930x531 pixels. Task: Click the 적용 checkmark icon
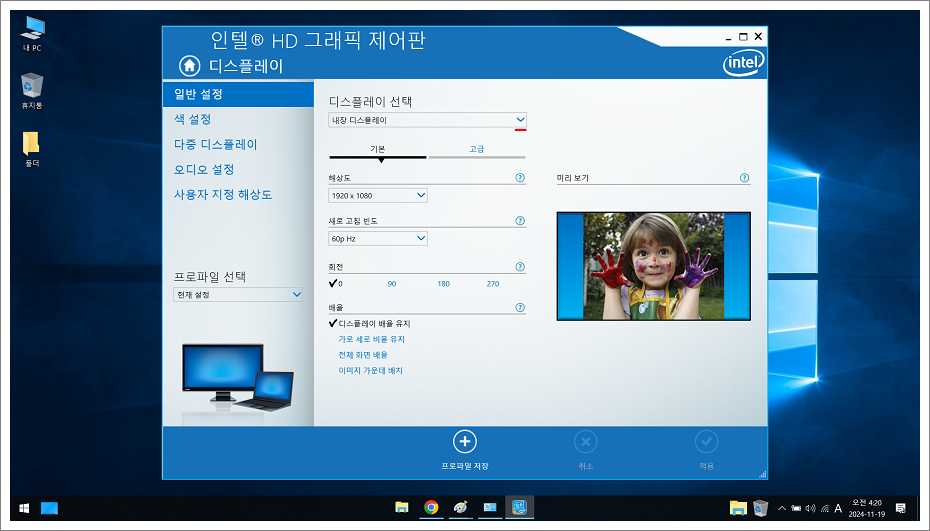[706, 441]
